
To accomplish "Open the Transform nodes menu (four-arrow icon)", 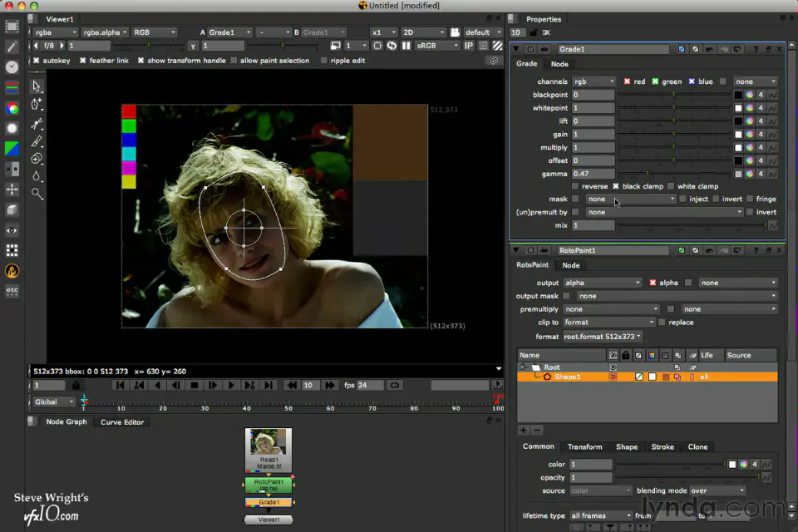I will [12, 190].
